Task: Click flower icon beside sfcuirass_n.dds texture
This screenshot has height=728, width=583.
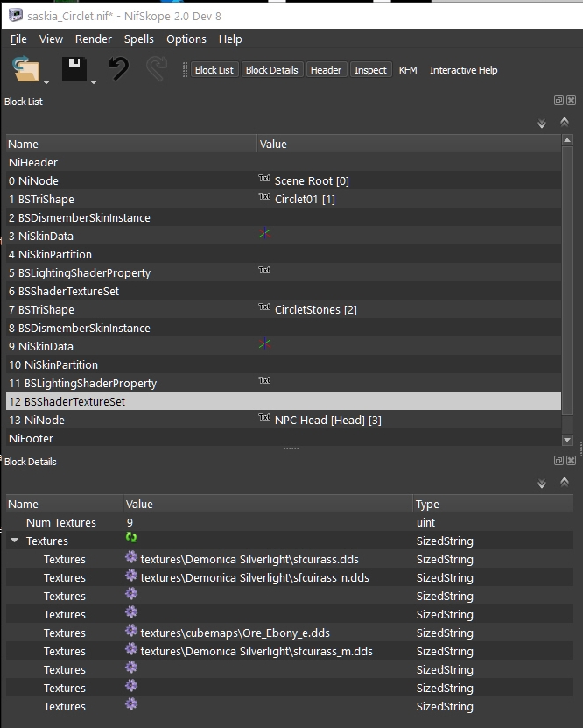Action: click(131, 576)
